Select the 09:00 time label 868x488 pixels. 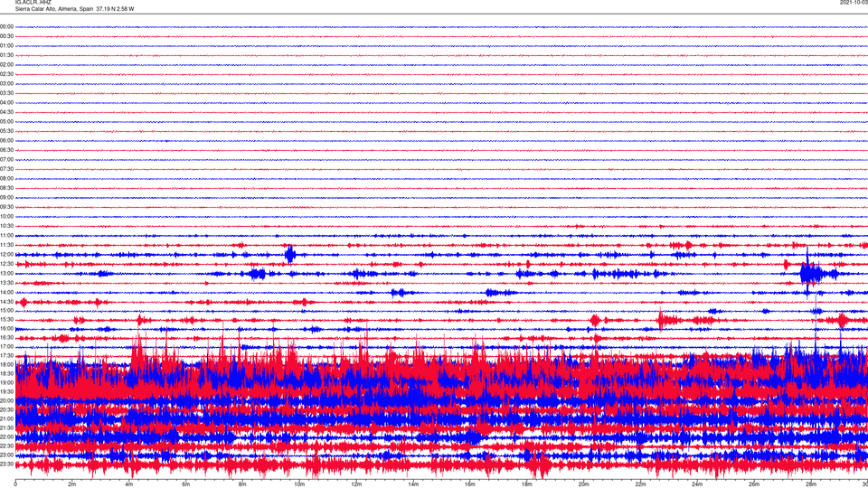[6, 198]
